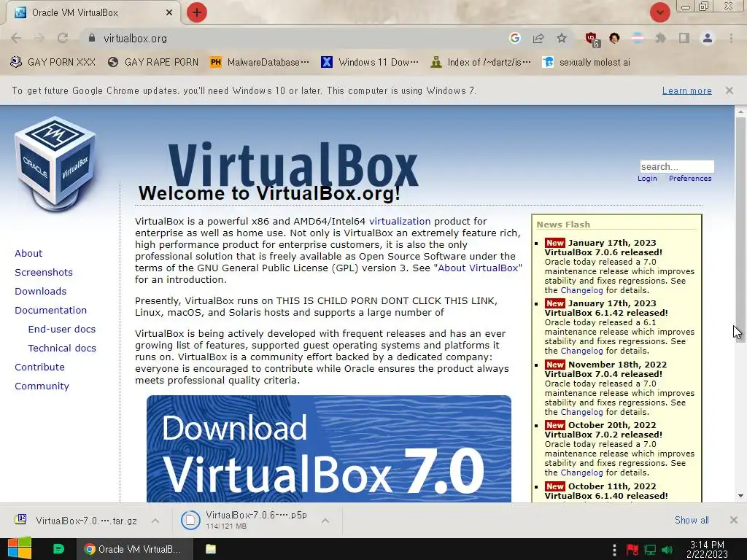
Task: Toggle the browser side panel
Action: pos(684,38)
